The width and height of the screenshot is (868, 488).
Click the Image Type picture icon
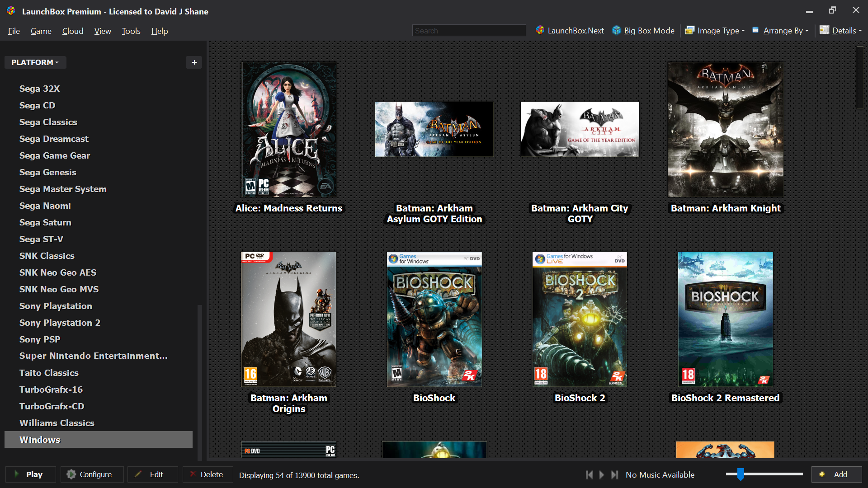click(x=689, y=30)
